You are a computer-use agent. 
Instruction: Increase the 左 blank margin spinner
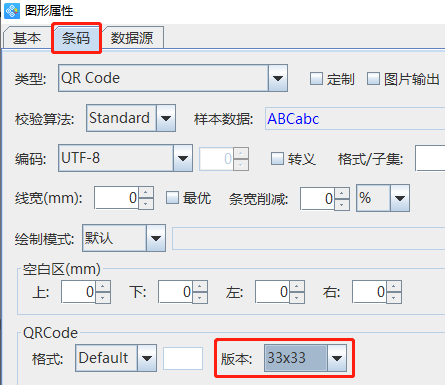tap(297, 286)
